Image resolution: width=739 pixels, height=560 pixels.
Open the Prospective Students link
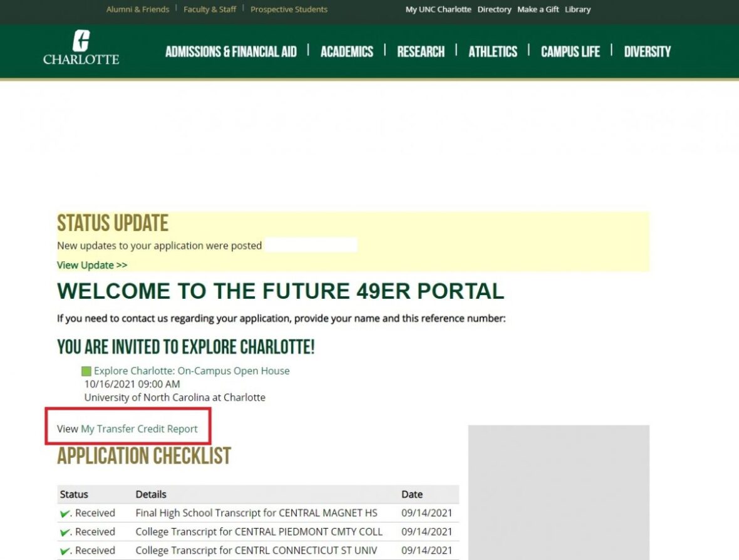tap(289, 9)
